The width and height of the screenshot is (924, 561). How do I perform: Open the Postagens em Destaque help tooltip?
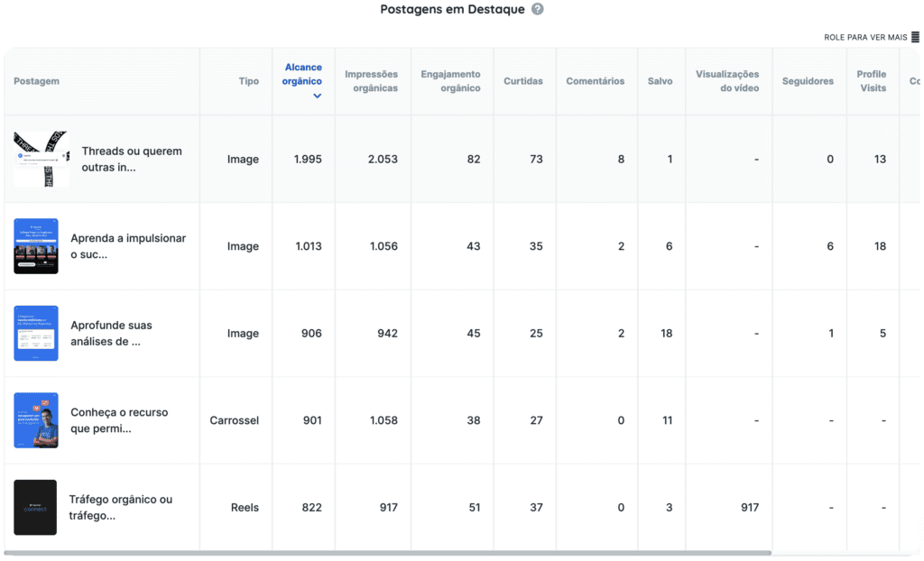[536, 9]
